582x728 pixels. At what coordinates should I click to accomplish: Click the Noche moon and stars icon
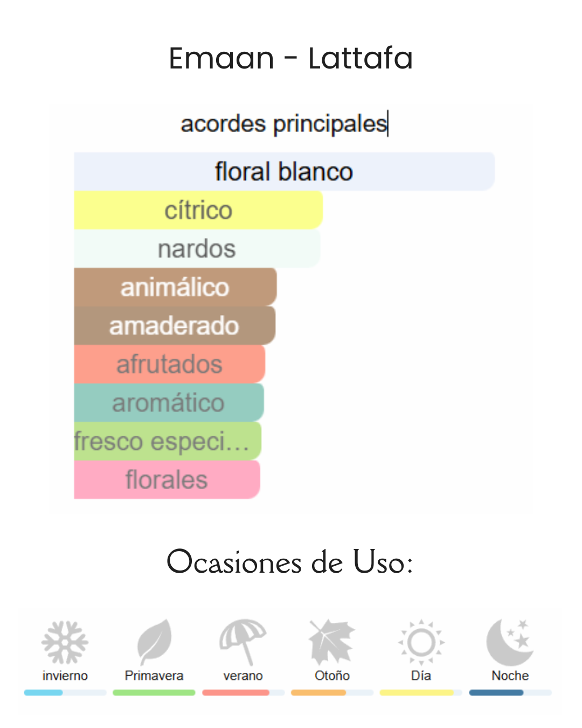point(510,641)
